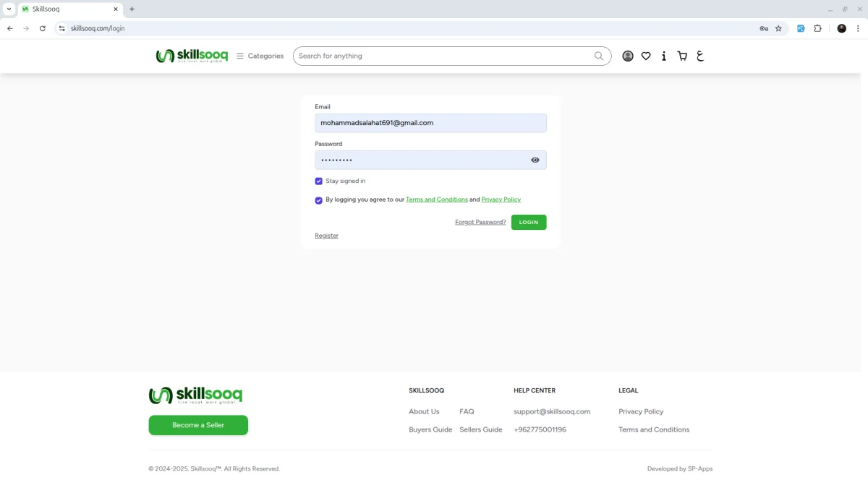The width and height of the screenshot is (868, 488).
Task: Open the About Us footer link
Action: coord(424,411)
